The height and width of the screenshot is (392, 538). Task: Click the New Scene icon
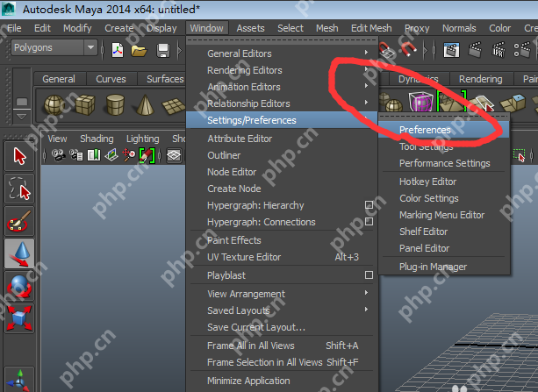(118, 51)
